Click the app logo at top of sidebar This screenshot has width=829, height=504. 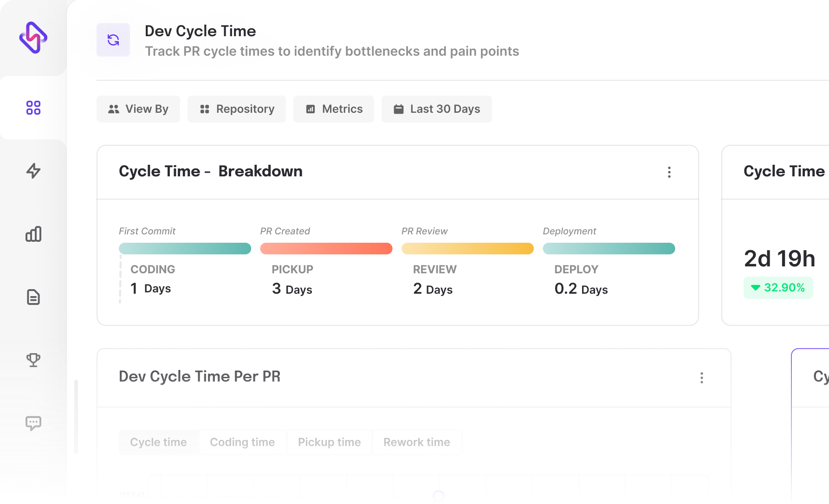[32, 38]
